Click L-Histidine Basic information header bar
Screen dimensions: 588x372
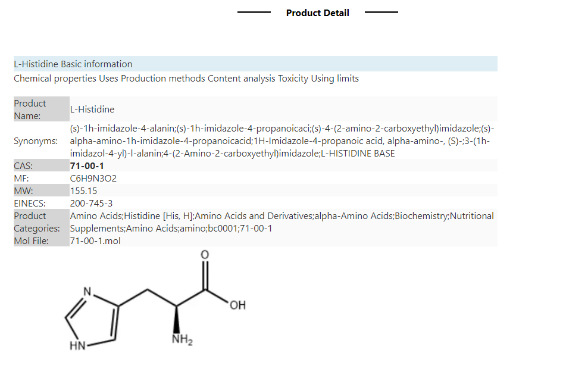coord(255,64)
